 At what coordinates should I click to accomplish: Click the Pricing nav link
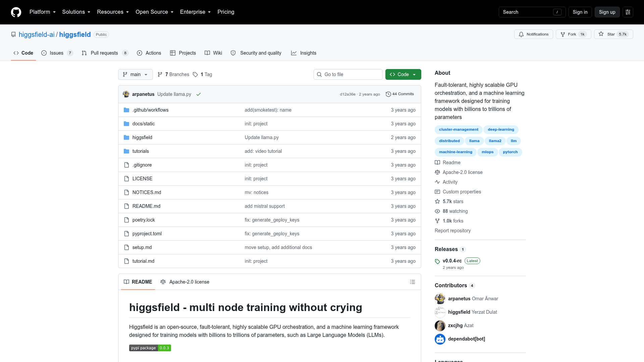(x=226, y=12)
